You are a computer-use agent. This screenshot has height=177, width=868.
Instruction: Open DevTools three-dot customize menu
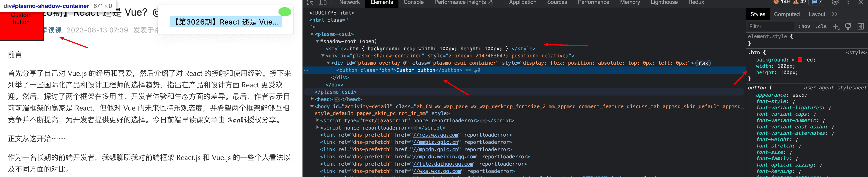coord(848,2)
